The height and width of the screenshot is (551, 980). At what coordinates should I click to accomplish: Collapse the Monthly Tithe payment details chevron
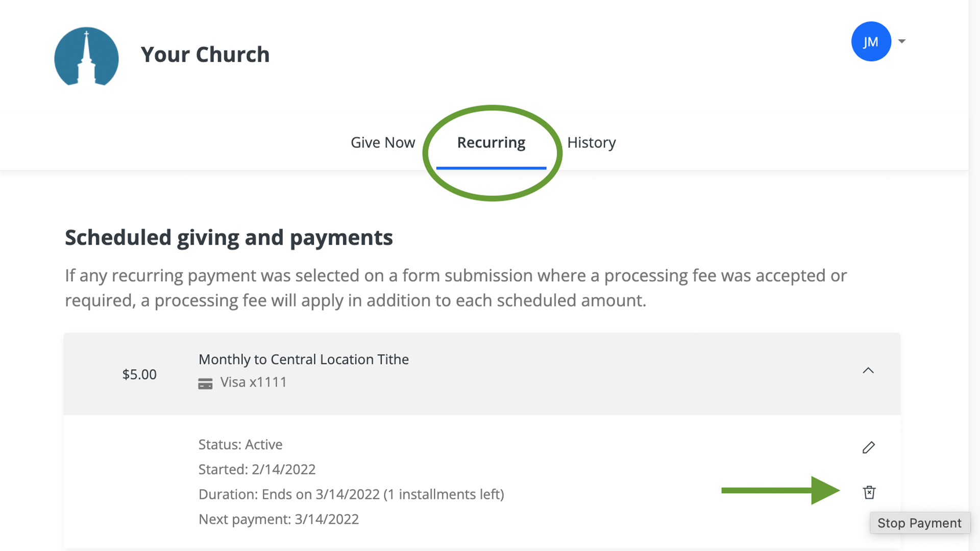[868, 370]
